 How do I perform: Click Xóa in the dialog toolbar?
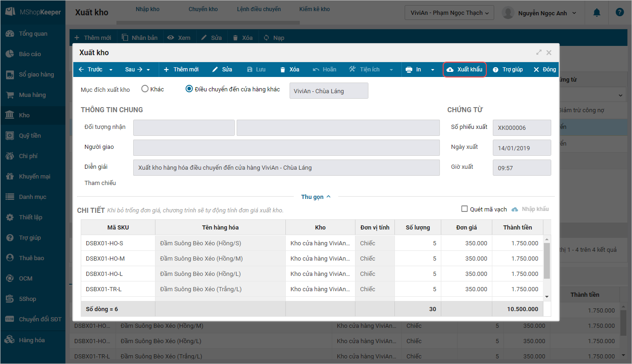pos(290,70)
